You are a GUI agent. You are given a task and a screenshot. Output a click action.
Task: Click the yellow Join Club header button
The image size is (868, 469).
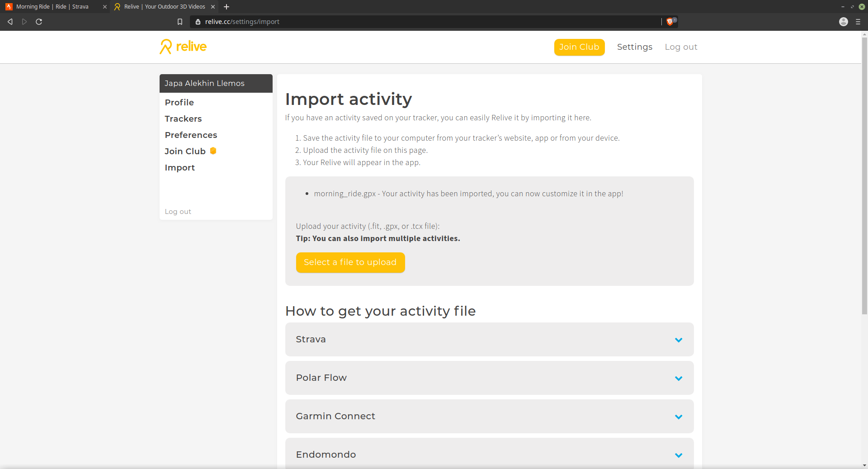(x=579, y=47)
